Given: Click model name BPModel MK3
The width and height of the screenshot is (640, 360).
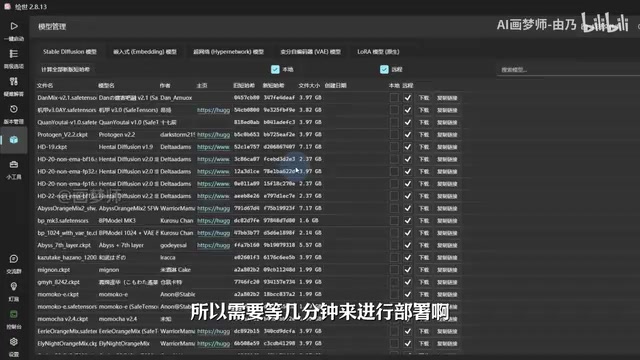Looking at the screenshot, I should 117,221.
